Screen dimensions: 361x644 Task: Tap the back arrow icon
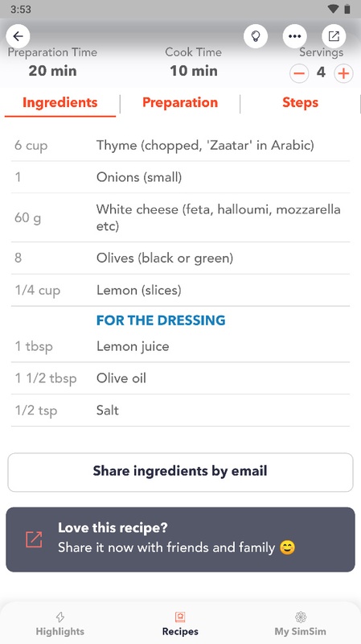18,36
